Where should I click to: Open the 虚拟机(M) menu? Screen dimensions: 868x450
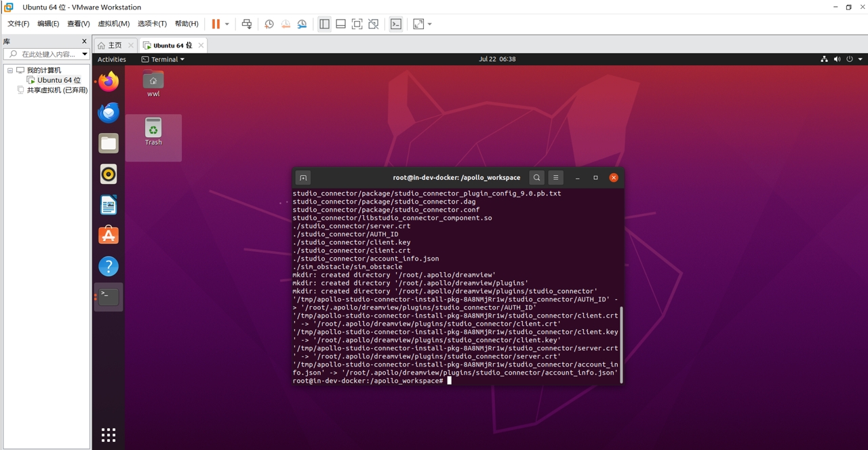(x=113, y=23)
